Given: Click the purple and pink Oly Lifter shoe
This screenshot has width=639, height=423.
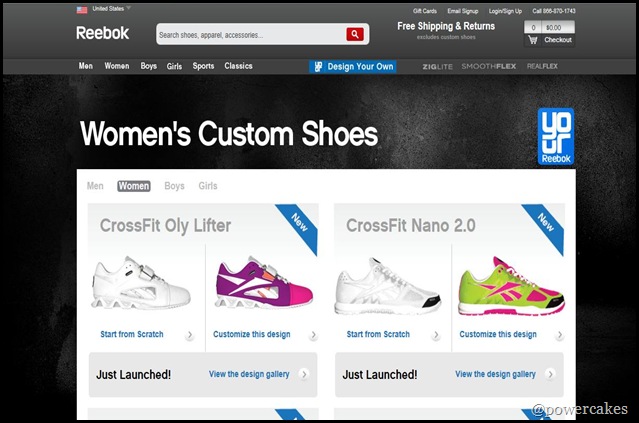Looking at the screenshot, I should [x=264, y=282].
